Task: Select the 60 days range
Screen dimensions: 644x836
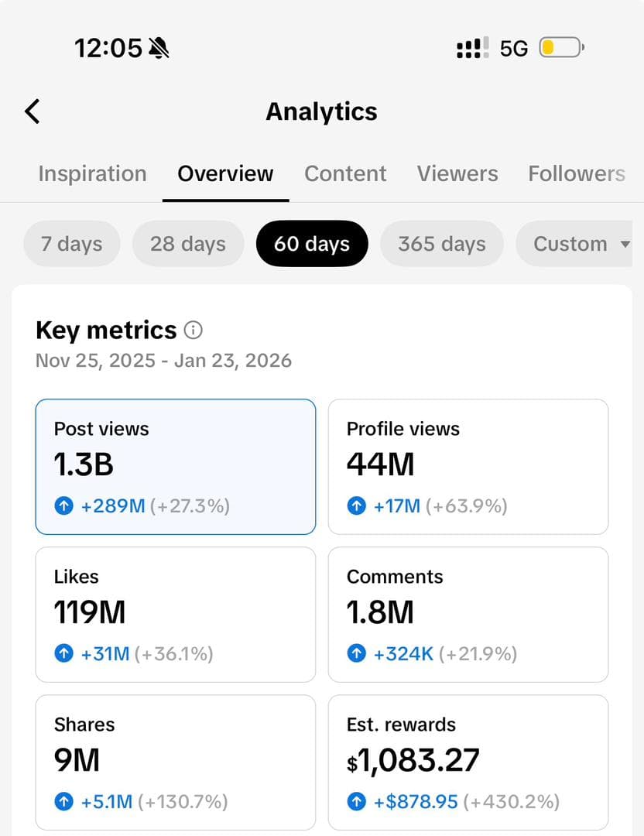Action: coord(312,244)
